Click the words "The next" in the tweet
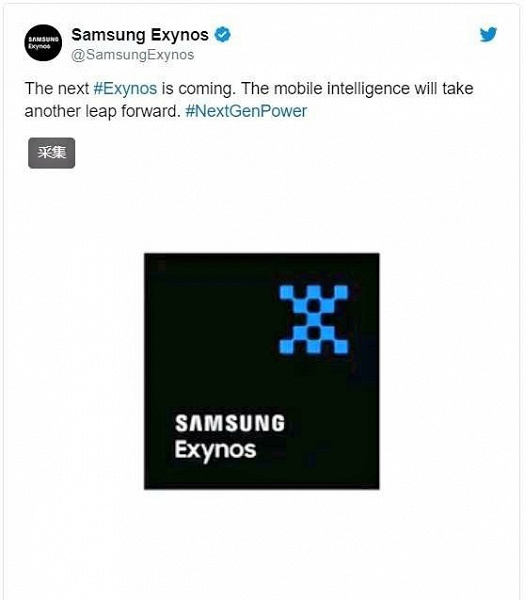 coord(57,89)
